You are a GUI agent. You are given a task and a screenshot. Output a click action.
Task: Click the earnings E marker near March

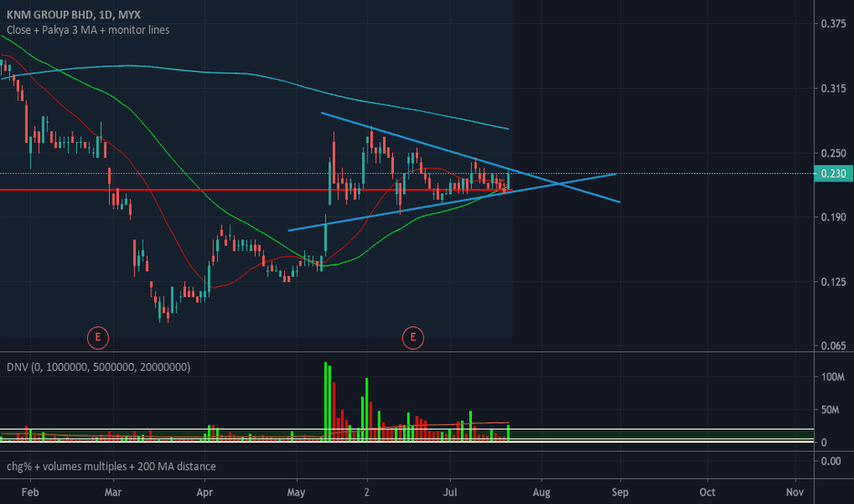pos(98,338)
